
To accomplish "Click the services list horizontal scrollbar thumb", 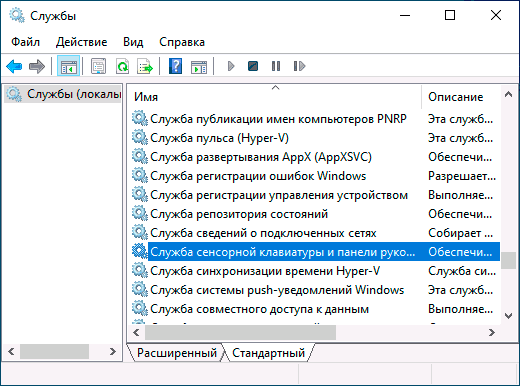I will click(x=240, y=332).
